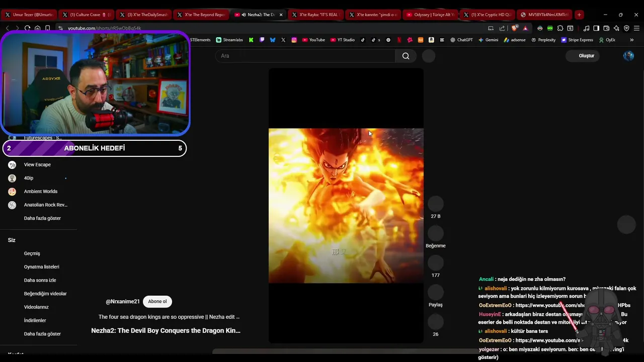The height and width of the screenshot is (362, 644).
Task: Click the Brave Rewards triangle icon
Action: pos(525,28)
